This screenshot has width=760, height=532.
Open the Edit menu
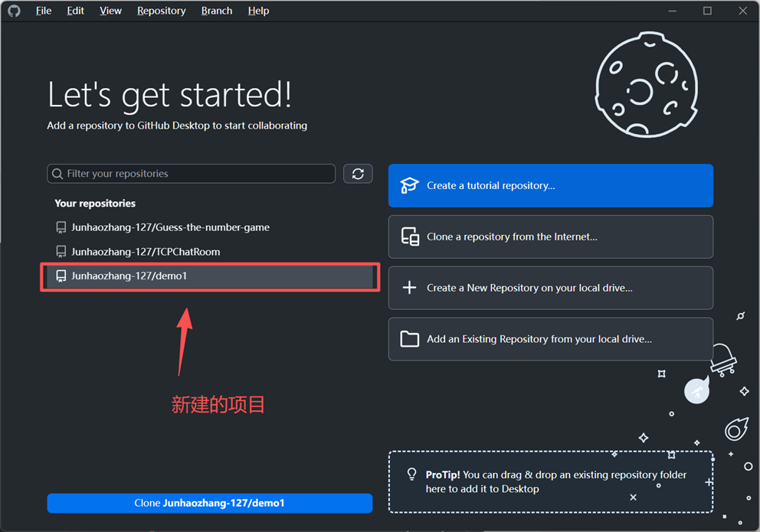(75, 11)
